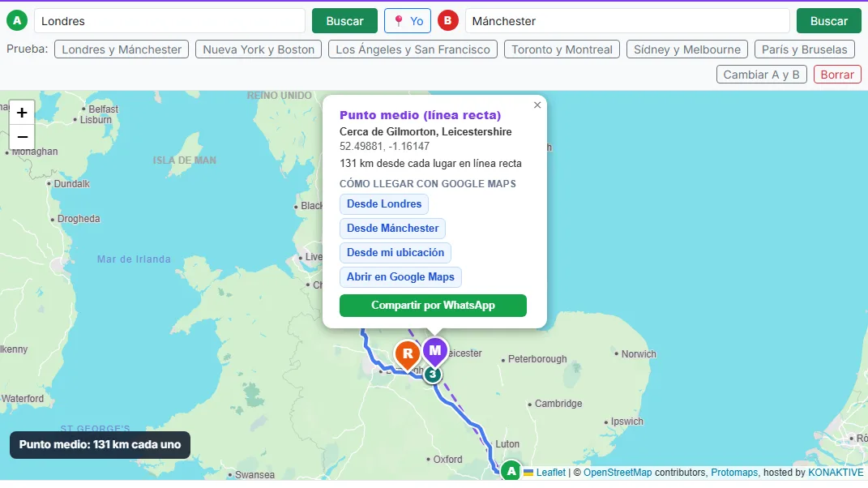Screen dimensions: 868x488
Task: Close the midpoint popup
Action: [x=537, y=105]
